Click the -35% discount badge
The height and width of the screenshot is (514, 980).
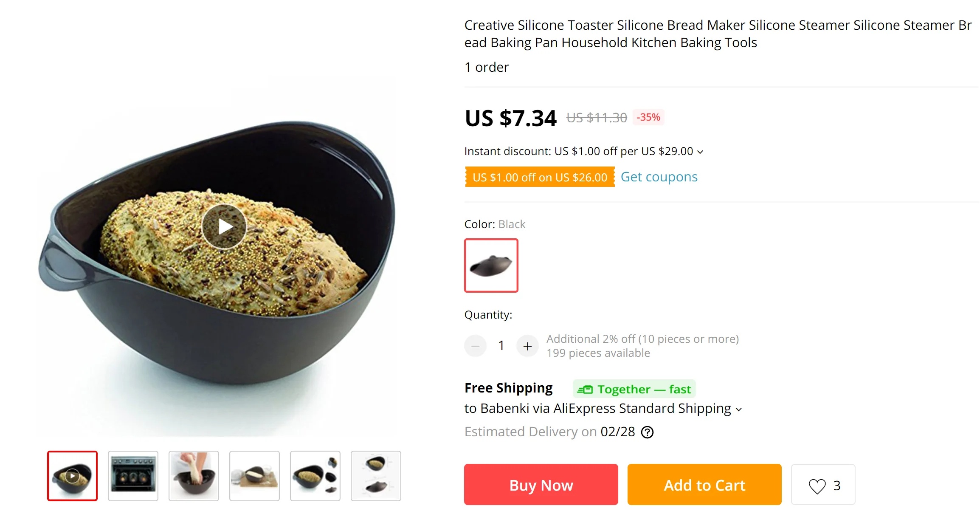point(648,117)
